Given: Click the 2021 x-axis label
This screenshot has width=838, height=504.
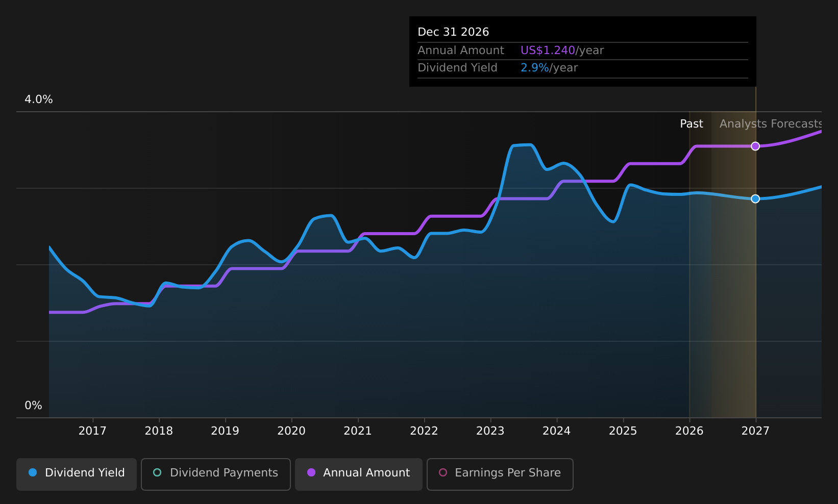Looking at the screenshot, I should [x=358, y=431].
